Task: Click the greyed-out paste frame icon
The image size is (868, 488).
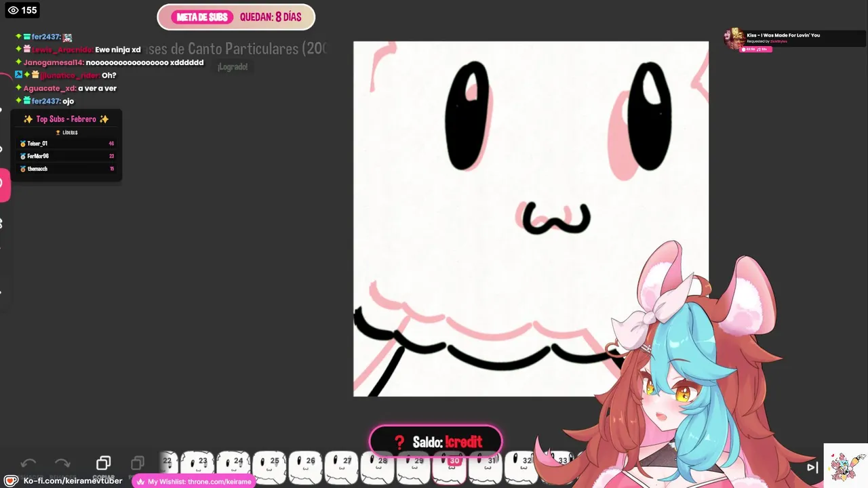Action: [x=138, y=463]
